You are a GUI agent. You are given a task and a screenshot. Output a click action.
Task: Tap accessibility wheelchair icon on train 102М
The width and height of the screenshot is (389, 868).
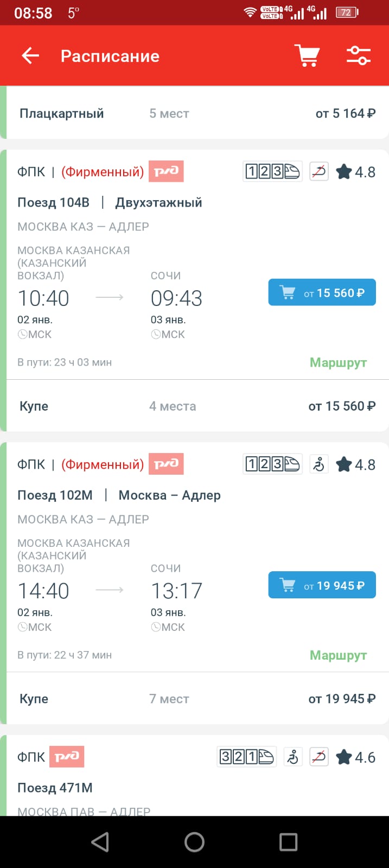[x=319, y=464]
